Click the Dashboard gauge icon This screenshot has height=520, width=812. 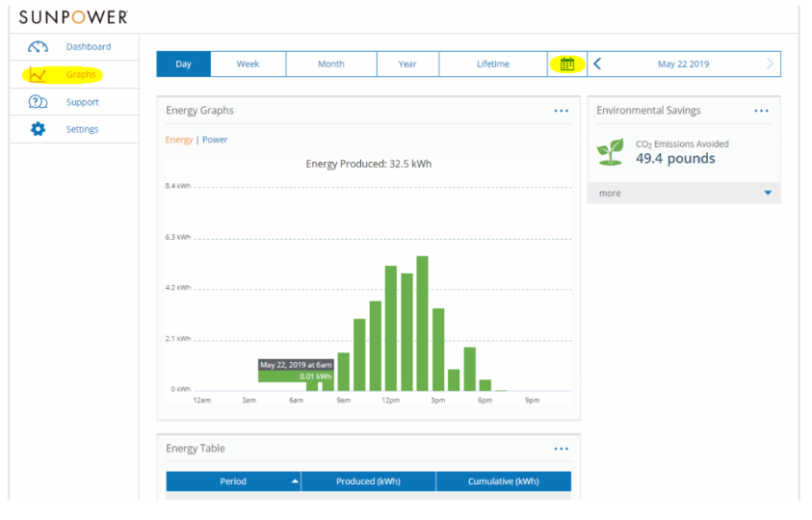[38, 47]
